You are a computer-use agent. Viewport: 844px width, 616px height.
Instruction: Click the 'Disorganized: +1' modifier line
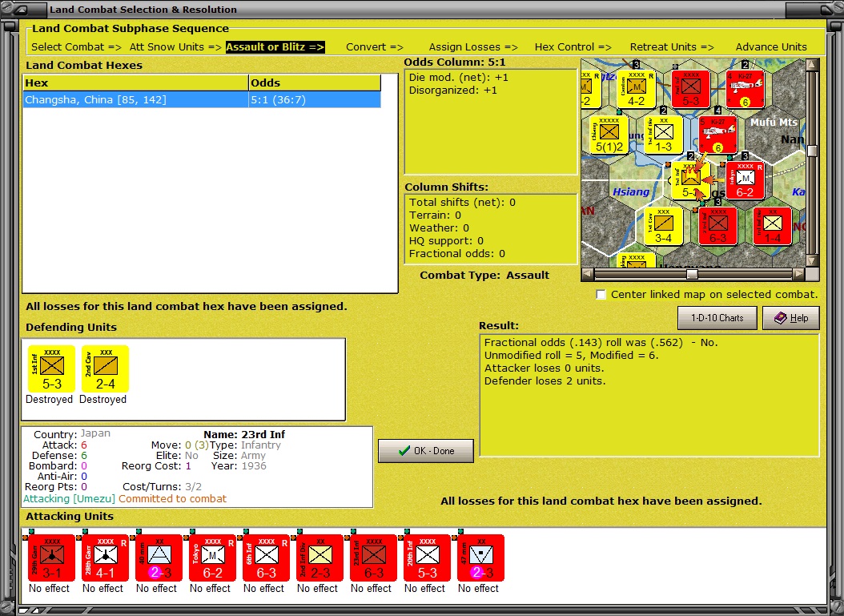pyautogui.click(x=452, y=91)
